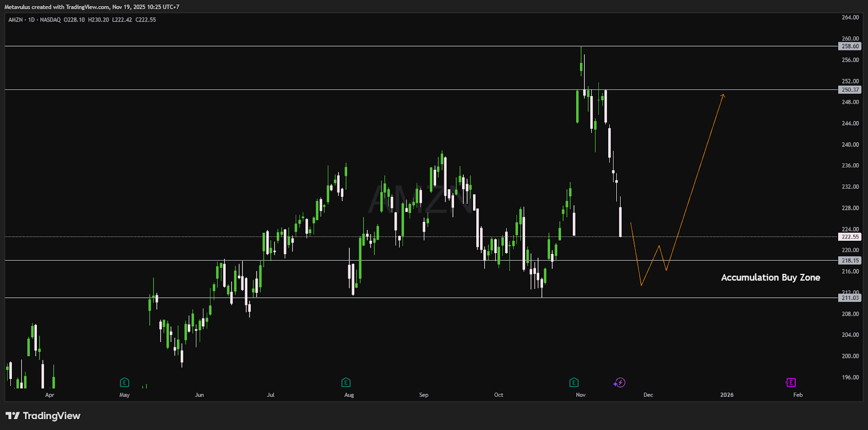
Task: Select the 250.37 price level label
Action: (x=850, y=90)
